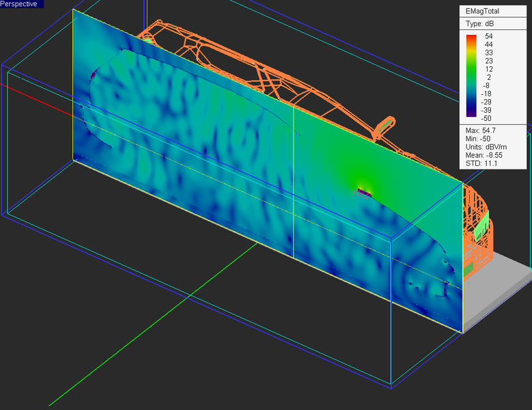Click the red top of legend color bar

coord(471,38)
